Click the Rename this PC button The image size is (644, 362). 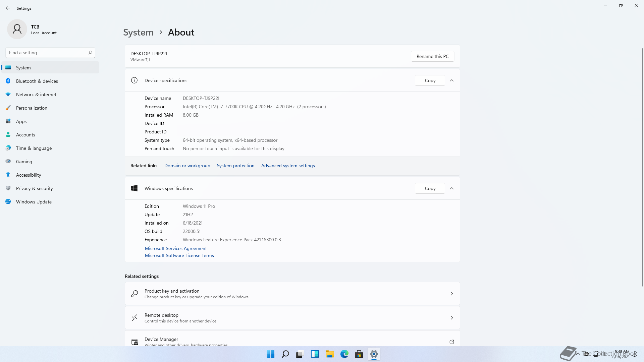432,56
